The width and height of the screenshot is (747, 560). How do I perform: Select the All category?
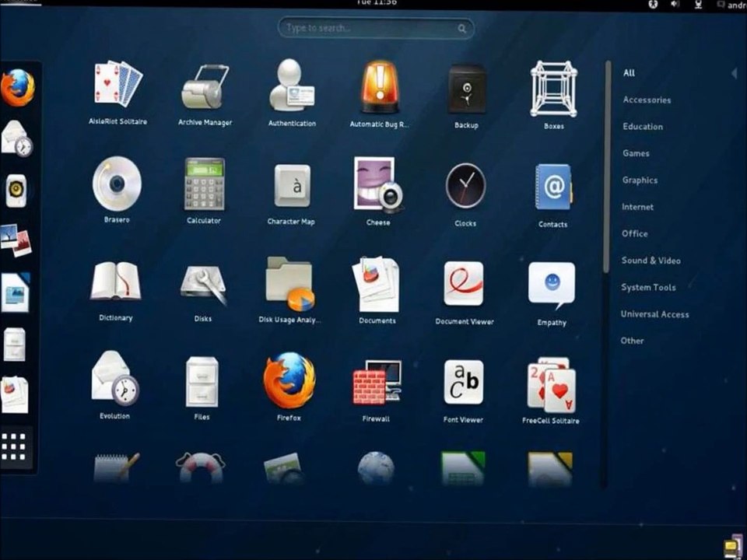click(x=629, y=73)
